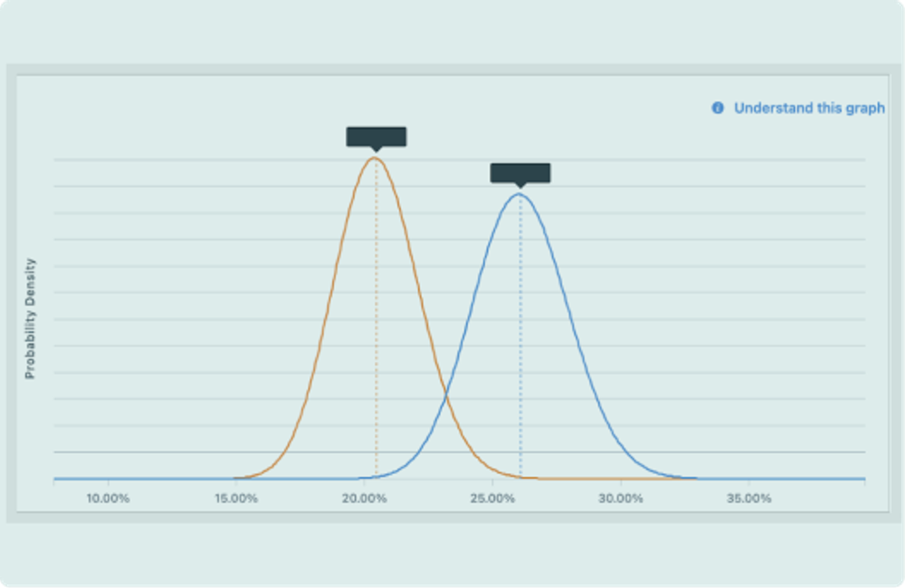The image size is (905, 588).
Task: Click the 25.00% axis label
Action: coord(491,496)
